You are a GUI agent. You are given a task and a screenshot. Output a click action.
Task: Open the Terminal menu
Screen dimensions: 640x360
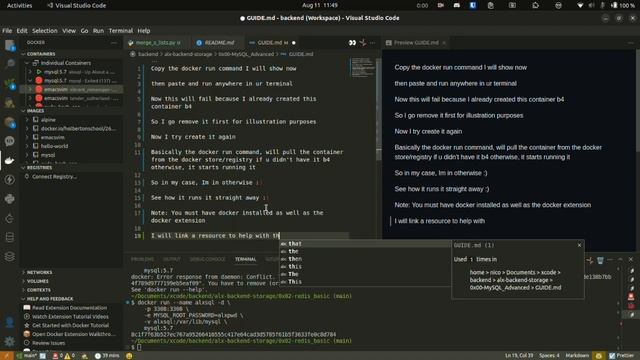click(x=120, y=31)
